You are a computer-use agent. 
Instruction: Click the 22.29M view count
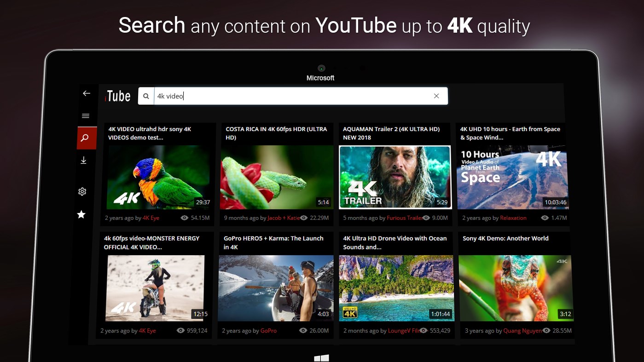click(x=319, y=218)
